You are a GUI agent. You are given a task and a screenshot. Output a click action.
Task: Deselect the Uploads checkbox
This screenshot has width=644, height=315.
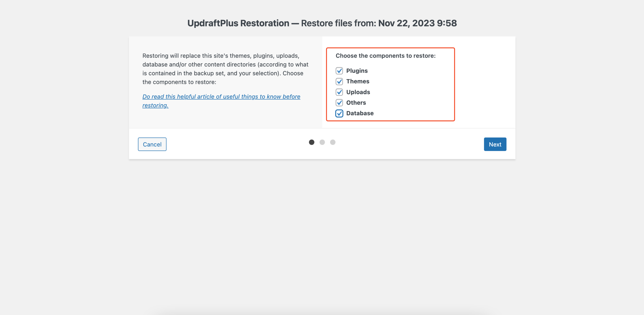[x=339, y=92]
